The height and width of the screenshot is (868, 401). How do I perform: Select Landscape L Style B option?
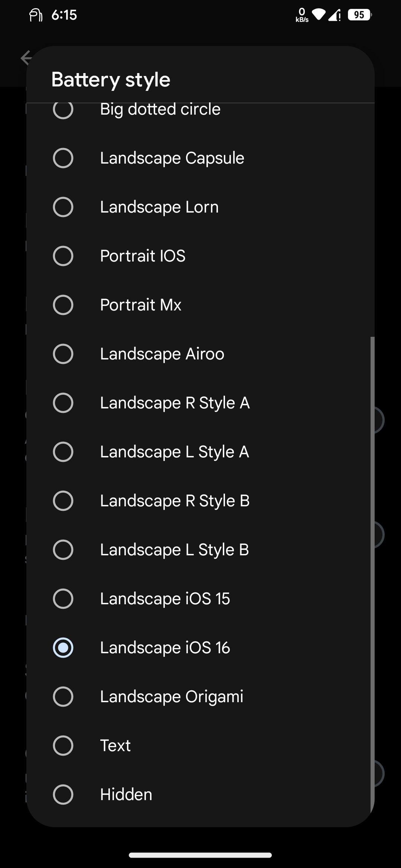[200, 550]
